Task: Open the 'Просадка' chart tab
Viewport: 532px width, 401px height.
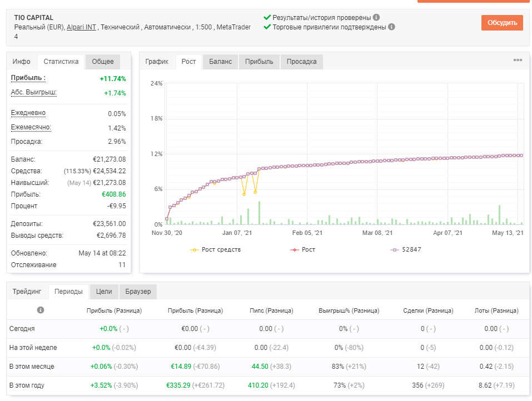Action: click(x=302, y=62)
